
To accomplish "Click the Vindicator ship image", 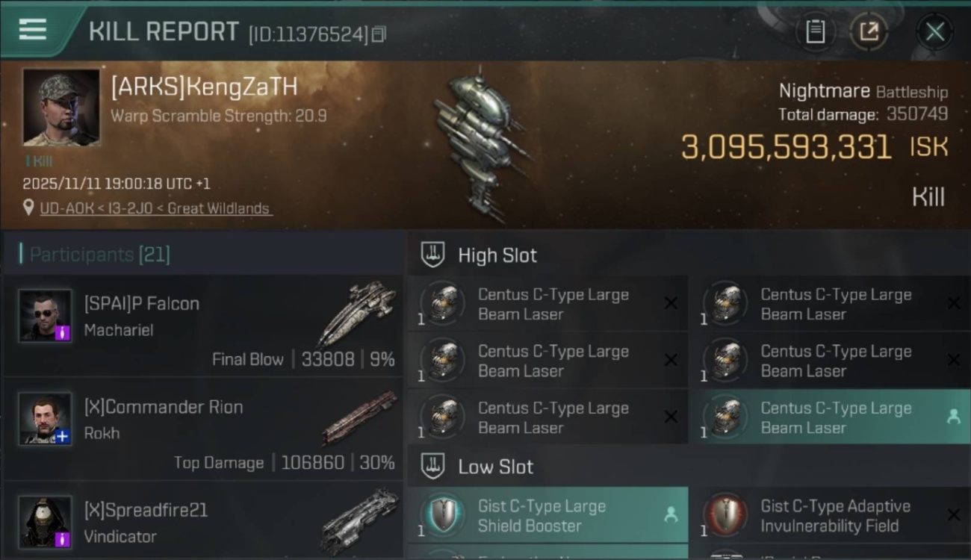I will click(360, 520).
